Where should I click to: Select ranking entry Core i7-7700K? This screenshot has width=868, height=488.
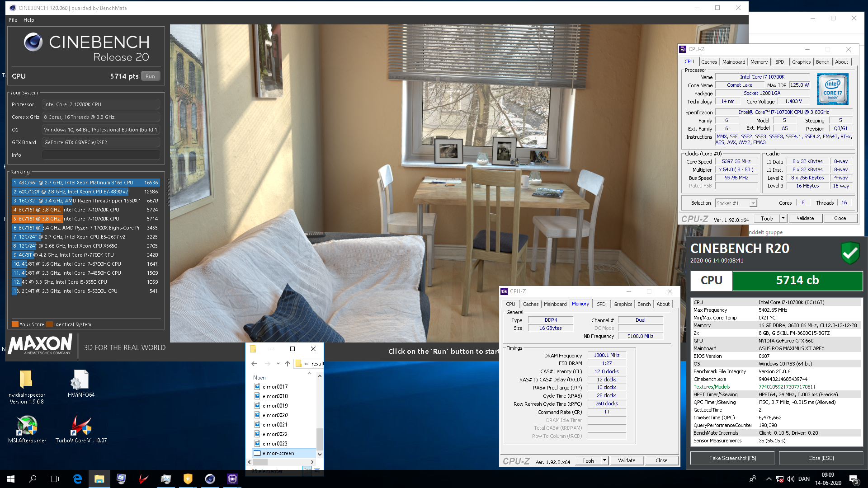pos(86,255)
